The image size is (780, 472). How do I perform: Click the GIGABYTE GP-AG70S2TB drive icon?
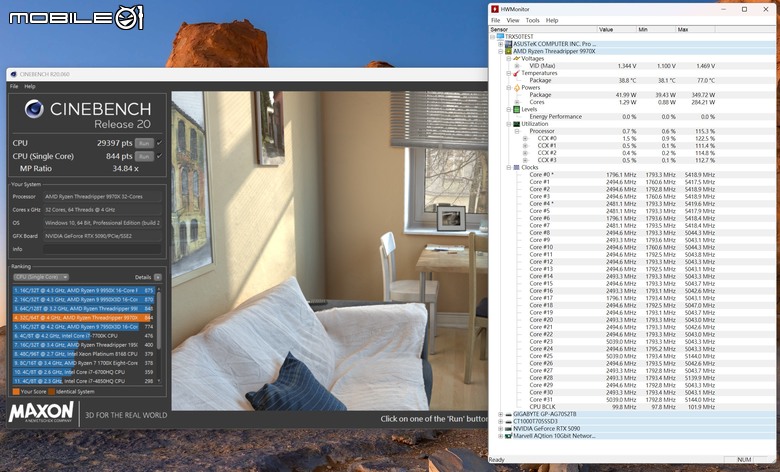[x=508, y=414]
